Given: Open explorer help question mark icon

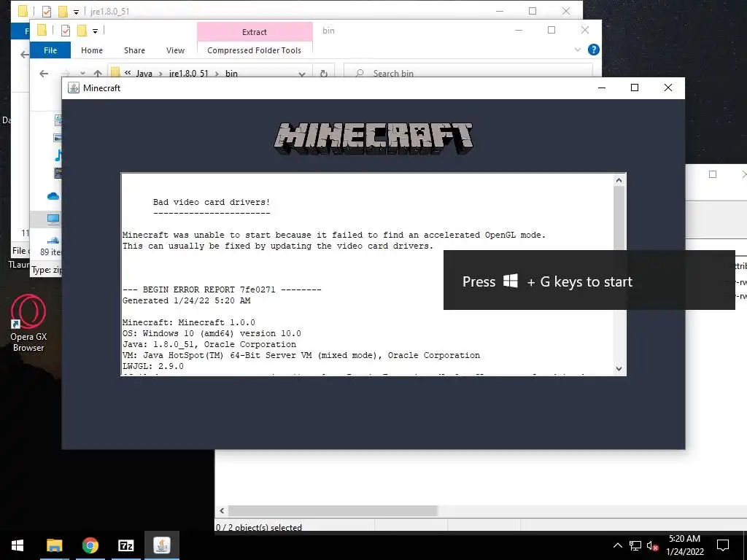Looking at the screenshot, I should (593, 50).
